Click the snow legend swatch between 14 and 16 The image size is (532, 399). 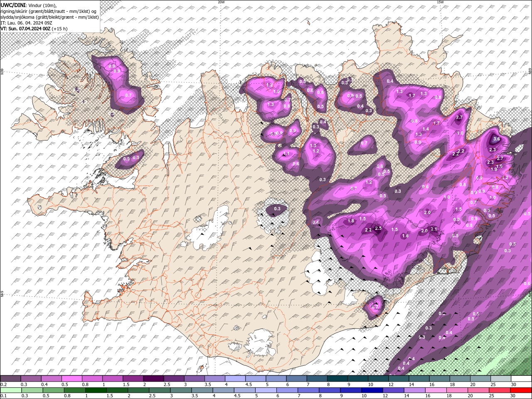[x=419, y=379]
